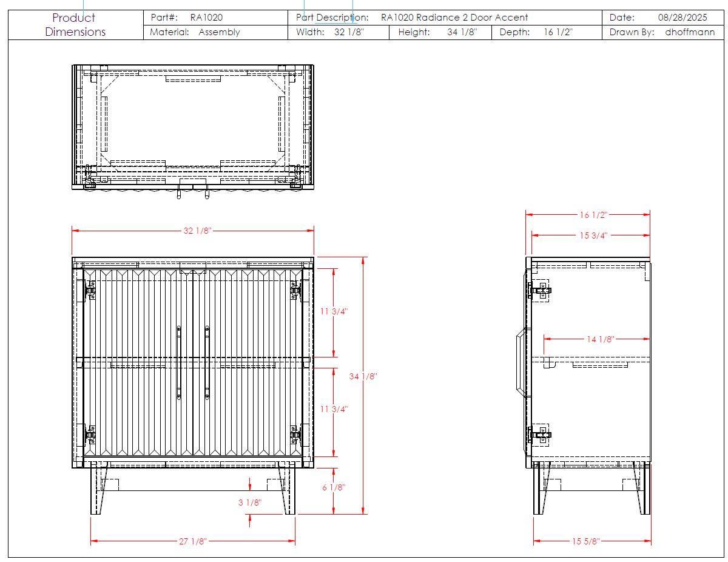The width and height of the screenshot is (728, 562).
Task: Click the door handle in side view
Action: pos(520,362)
